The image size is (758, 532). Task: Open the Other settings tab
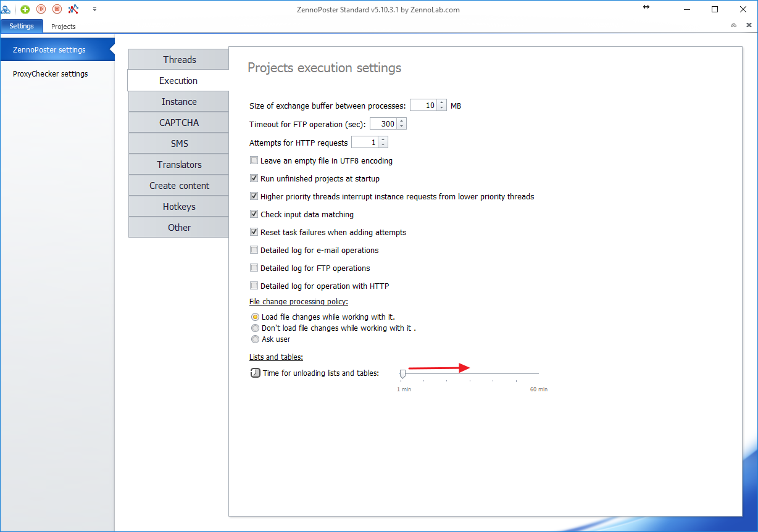[179, 228]
